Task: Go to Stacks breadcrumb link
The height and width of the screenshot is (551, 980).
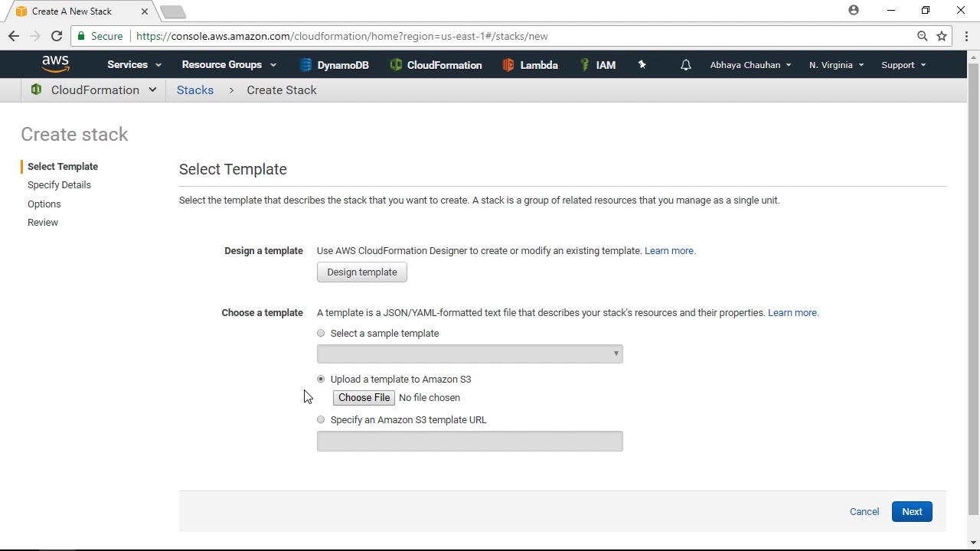Action: coord(195,90)
